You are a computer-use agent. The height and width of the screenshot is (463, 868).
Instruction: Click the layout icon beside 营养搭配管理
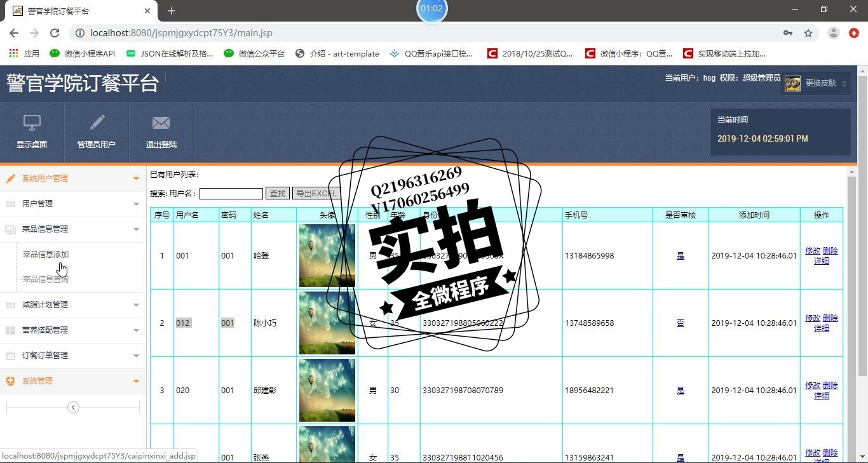[11, 330]
